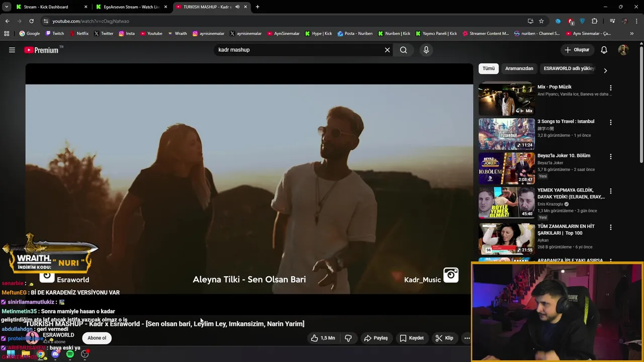The height and width of the screenshot is (362, 644).
Task: Open the Twitch bookmark
Action: pyautogui.click(x=55, y=34)
